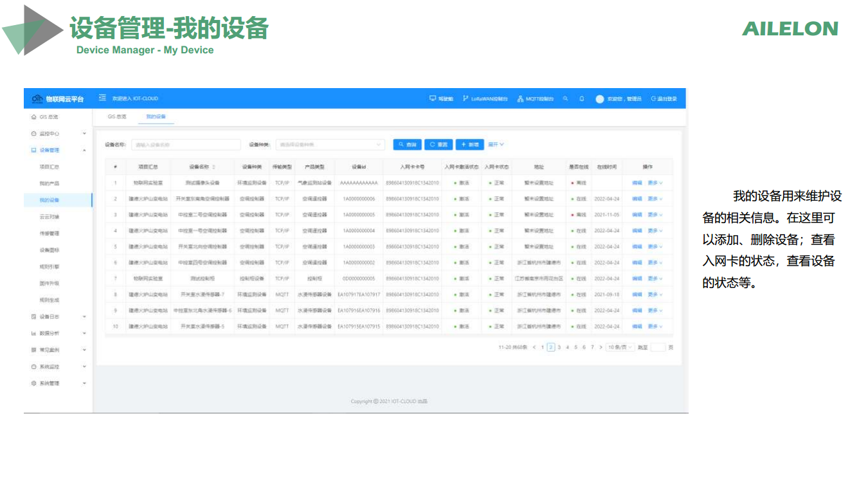Image resolution: width=868 pixels, height=488 pixels.
Task: Click the 江苏省南京市雨花台区 address cell
Action: pyautogui.click(x=539, y=278)
